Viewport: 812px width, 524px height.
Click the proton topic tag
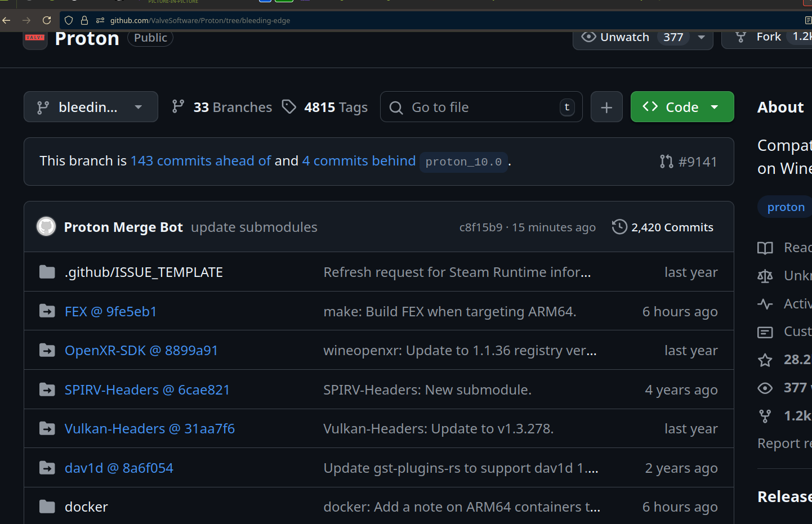[786, 207]
